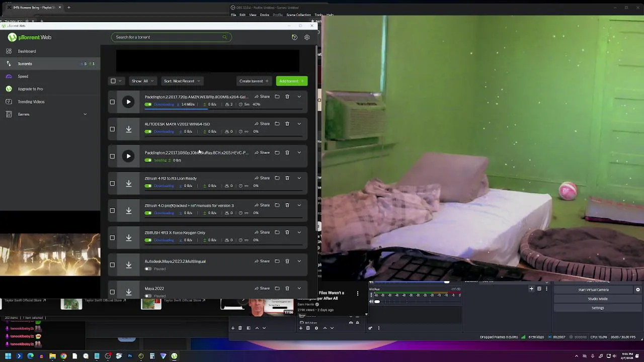Viewport: 644px width, 362px height.
Task: Check the ZBrush 4.0 pre[K]racked row
Action: pos(112,211)
